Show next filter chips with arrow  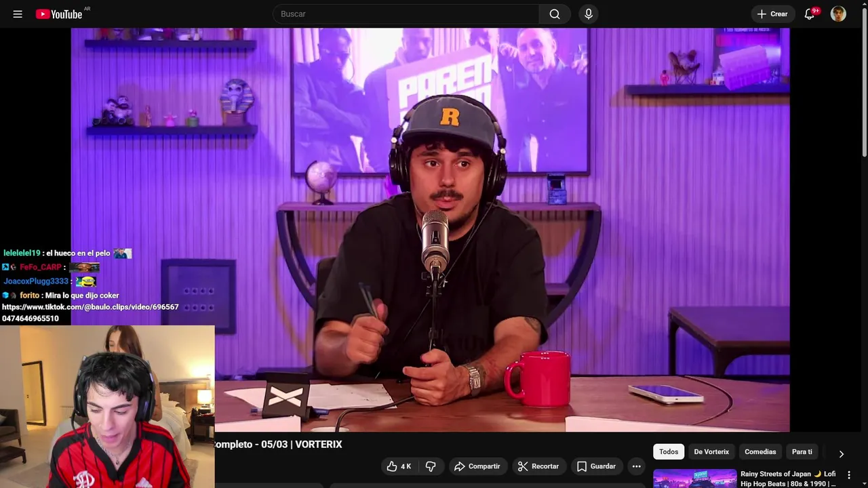pyautogui.click(x=842, y=453)
